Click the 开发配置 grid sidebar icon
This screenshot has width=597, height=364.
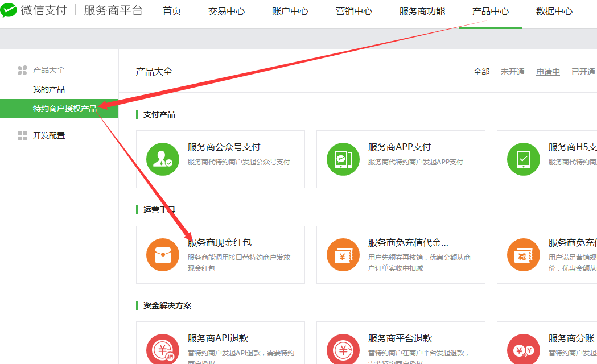coord(22,136)
